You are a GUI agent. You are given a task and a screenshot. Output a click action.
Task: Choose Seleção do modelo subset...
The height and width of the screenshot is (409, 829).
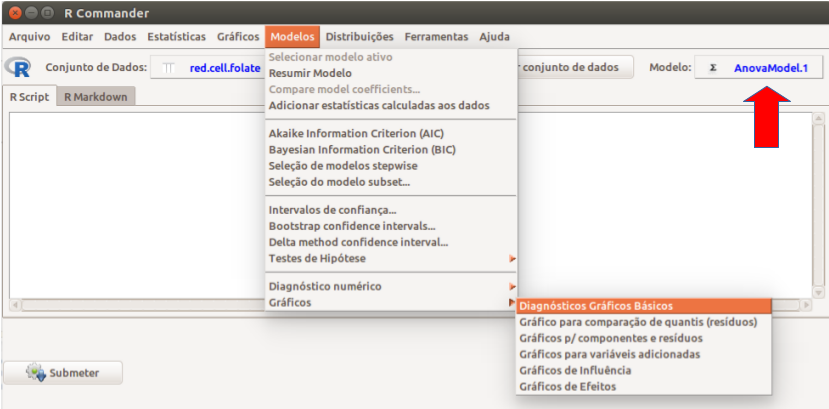[x=391, y=182]
